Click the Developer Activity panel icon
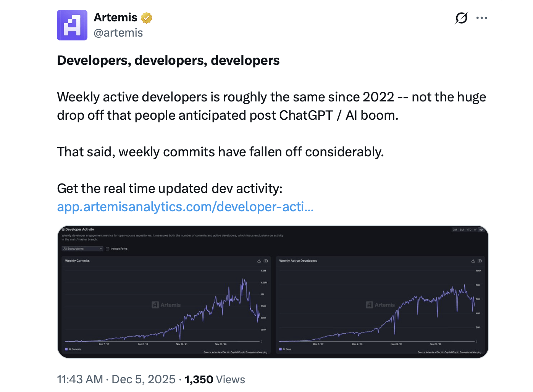This screenshot has width=533, height=392. [x=63, y=230]
